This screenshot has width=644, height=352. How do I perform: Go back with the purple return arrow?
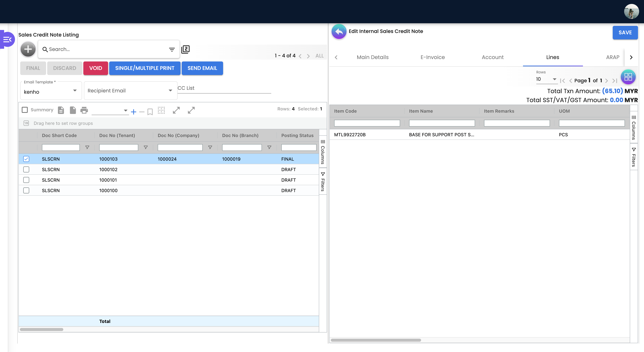(339, 31)
